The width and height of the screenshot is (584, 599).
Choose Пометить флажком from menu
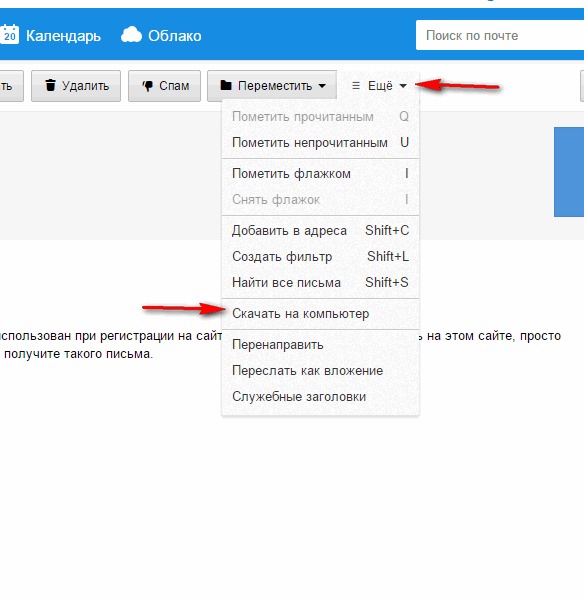[320, 174]
